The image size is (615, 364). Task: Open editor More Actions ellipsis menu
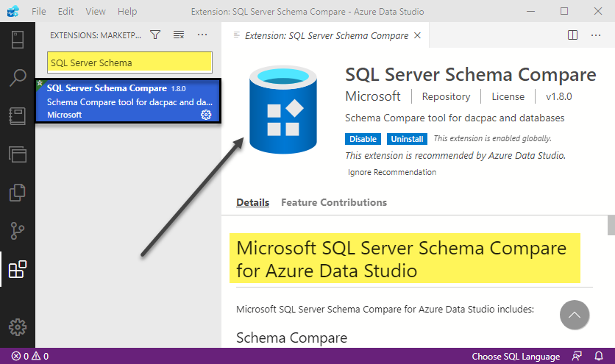click(597, 35)
